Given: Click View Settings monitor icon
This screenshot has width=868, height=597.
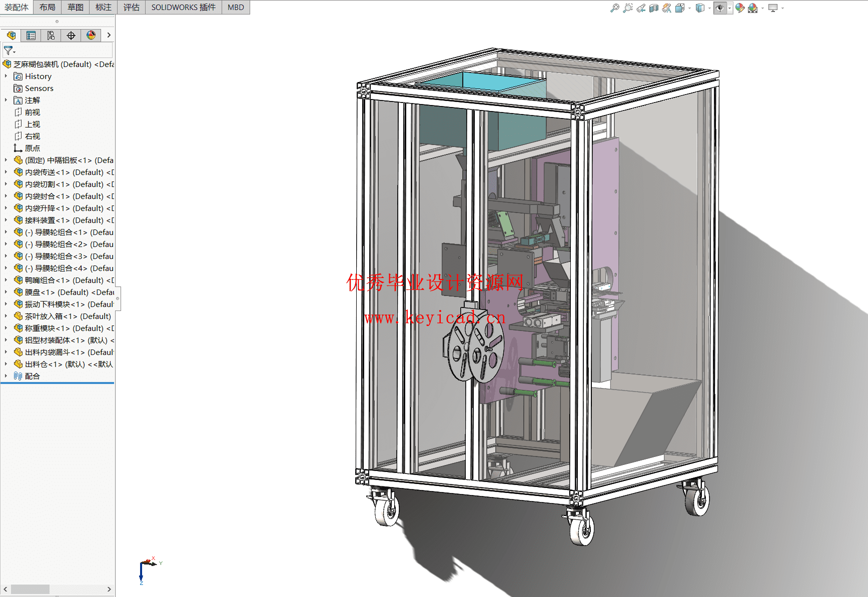Looking at the screenshot, I should coord(773,8).
